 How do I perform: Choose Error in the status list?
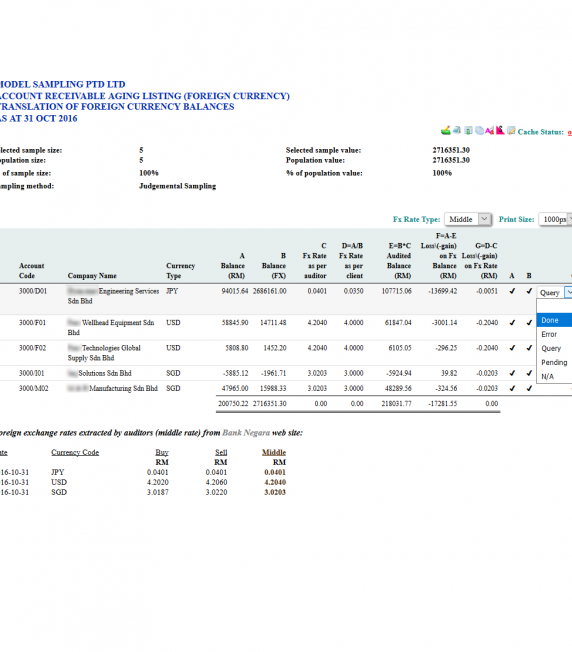point(555,334)
